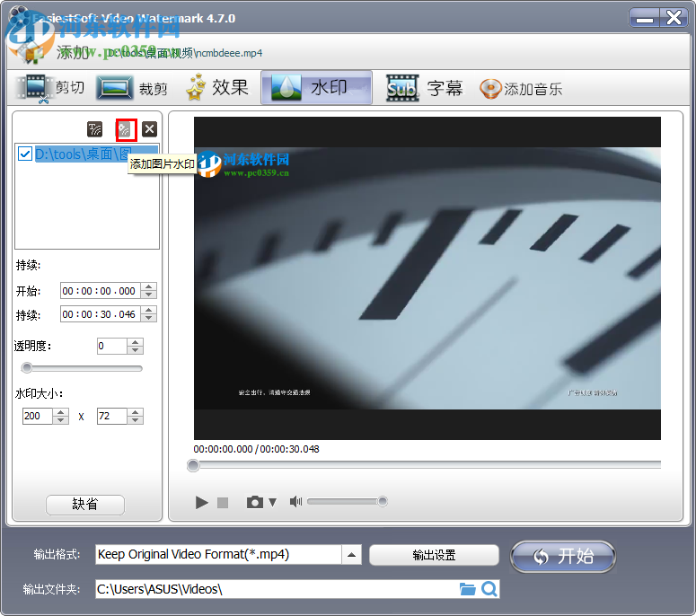Screen dimensions: 696x616
Task: Click the 缺省 (default) button
Action: click(x=85, y=505)
